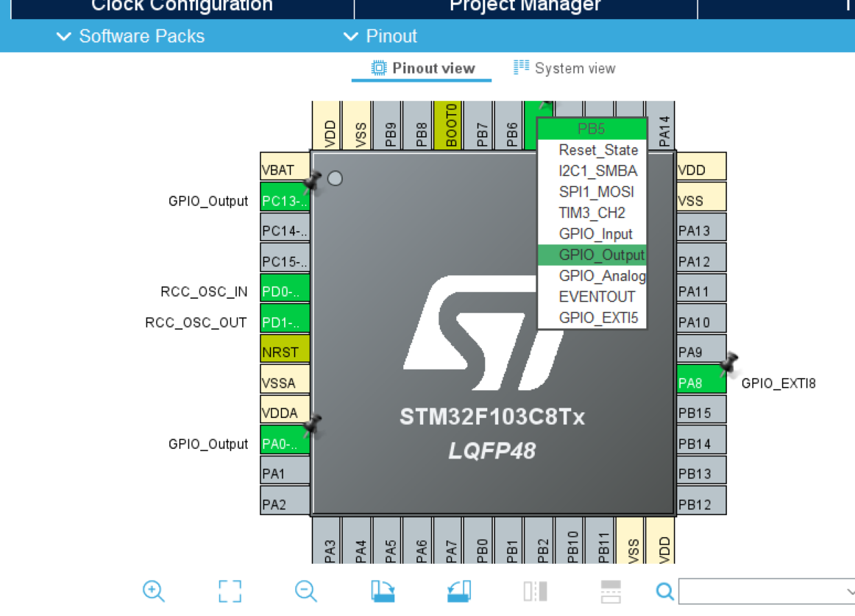Image resolution: width=855 pixels, height=616 pixels.
Task: Click the PB8 pin on top
Action: pos(417,125)
